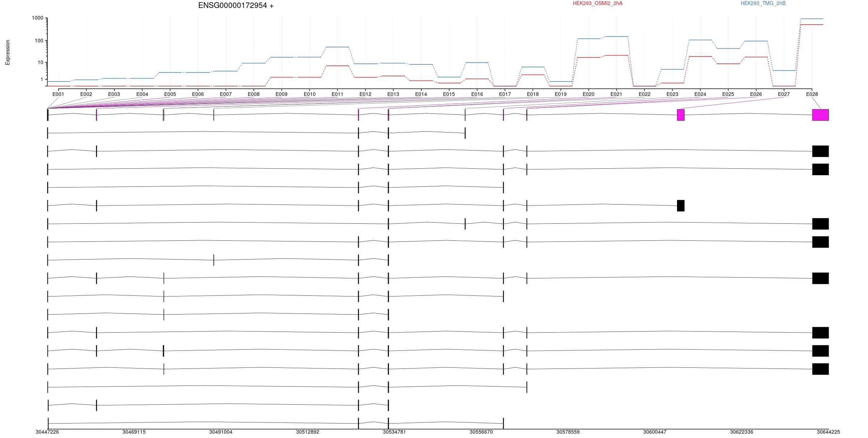The image size is (868, 438).
Task: Click exon label E015
Action: click(x=449, y=94)
